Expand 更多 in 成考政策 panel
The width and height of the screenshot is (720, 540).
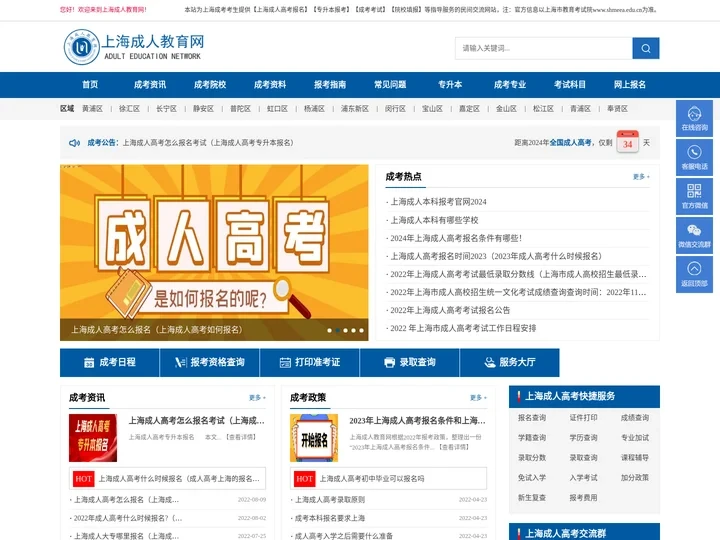[478, 398]
